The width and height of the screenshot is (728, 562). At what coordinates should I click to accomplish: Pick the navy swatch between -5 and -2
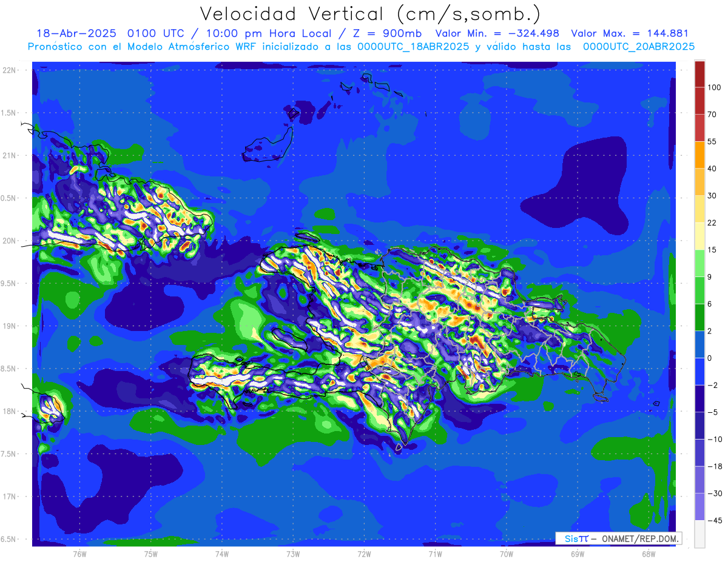(699, 398)
